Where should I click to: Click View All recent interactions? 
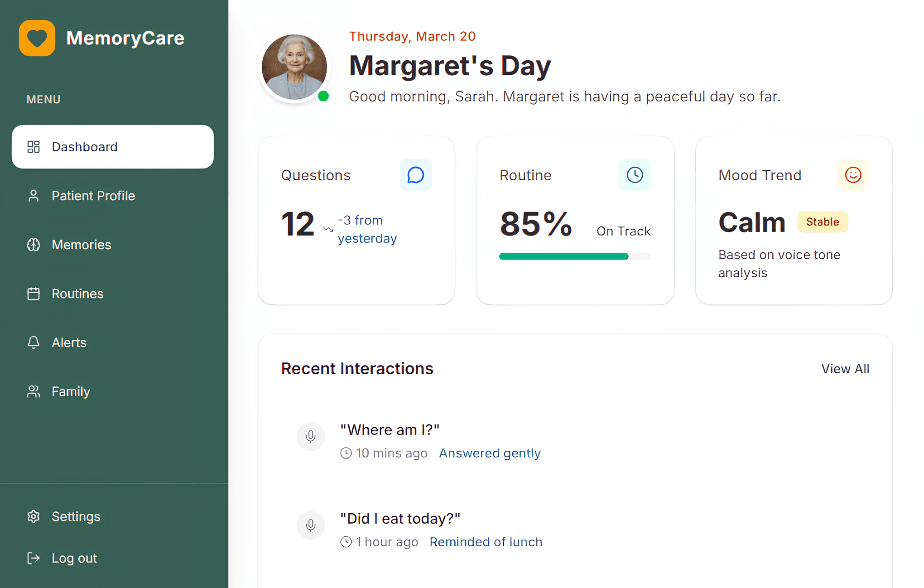(x=845, y=369)
